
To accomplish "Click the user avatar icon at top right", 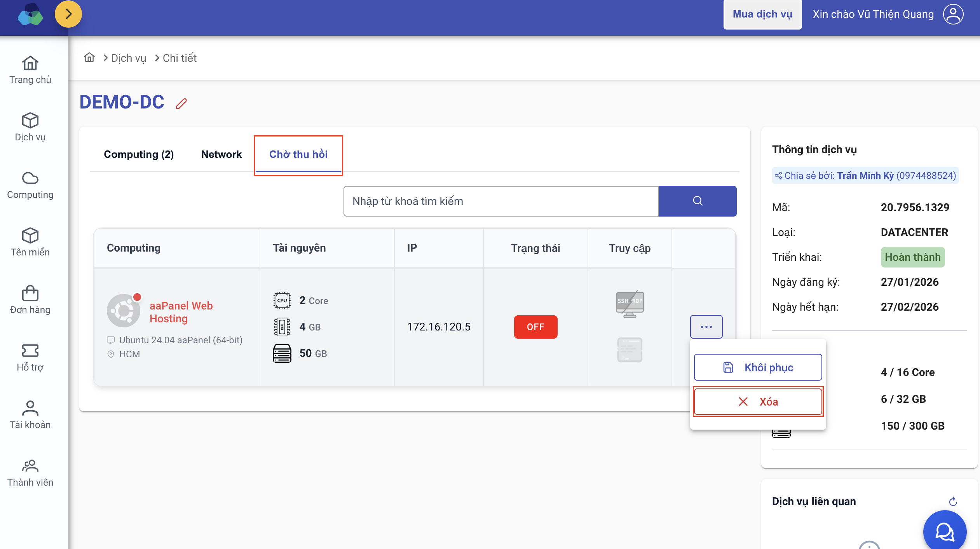I will [953, 14].
